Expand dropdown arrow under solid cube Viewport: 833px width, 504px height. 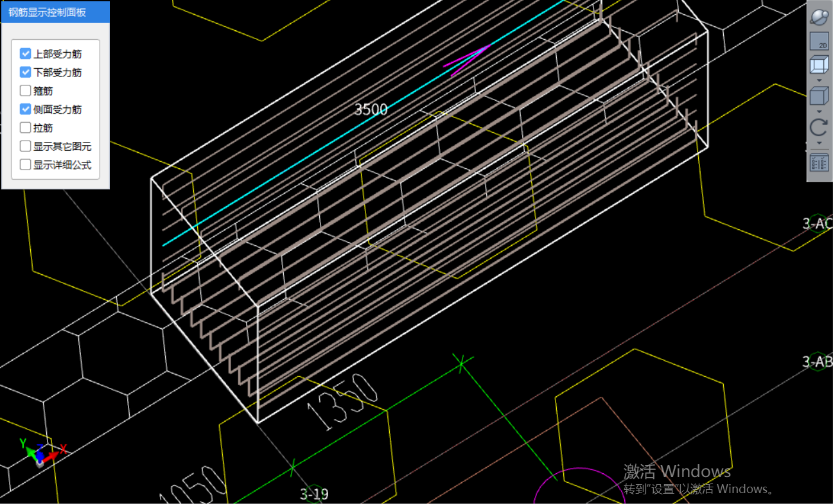[819, 112]
